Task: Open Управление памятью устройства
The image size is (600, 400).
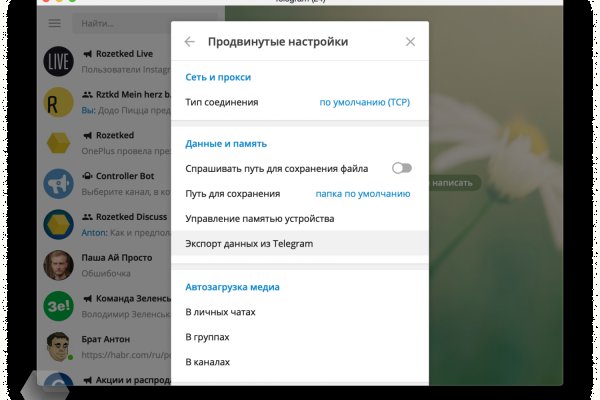Action: (x=260, y=218)
